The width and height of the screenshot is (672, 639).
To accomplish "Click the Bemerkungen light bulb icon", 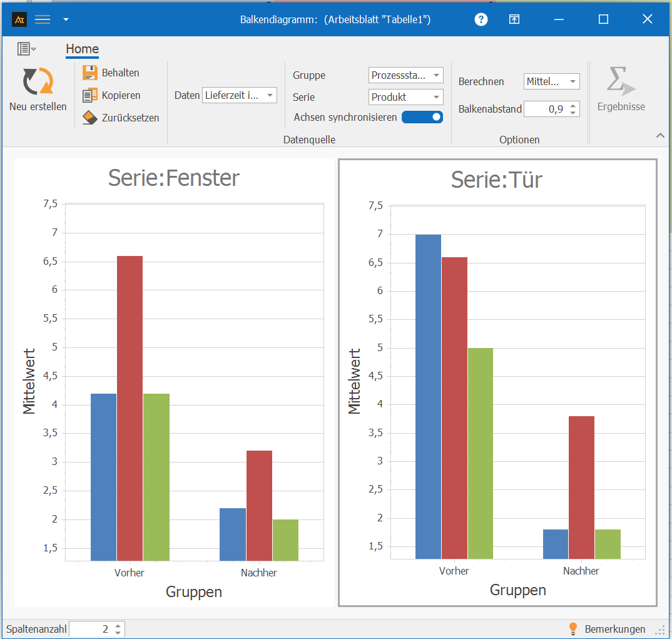I will [x=572, y=628].
